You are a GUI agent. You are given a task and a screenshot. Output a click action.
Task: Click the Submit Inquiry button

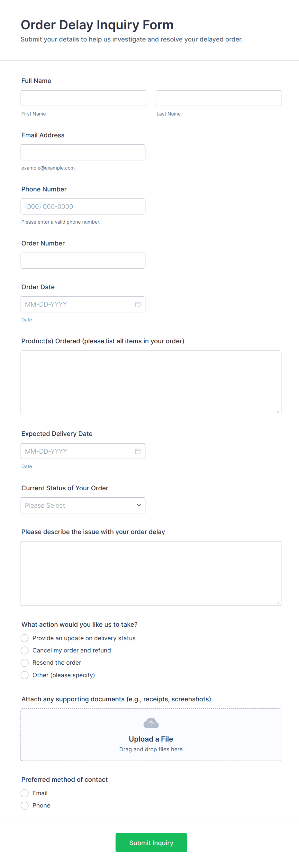coord(151,843)
